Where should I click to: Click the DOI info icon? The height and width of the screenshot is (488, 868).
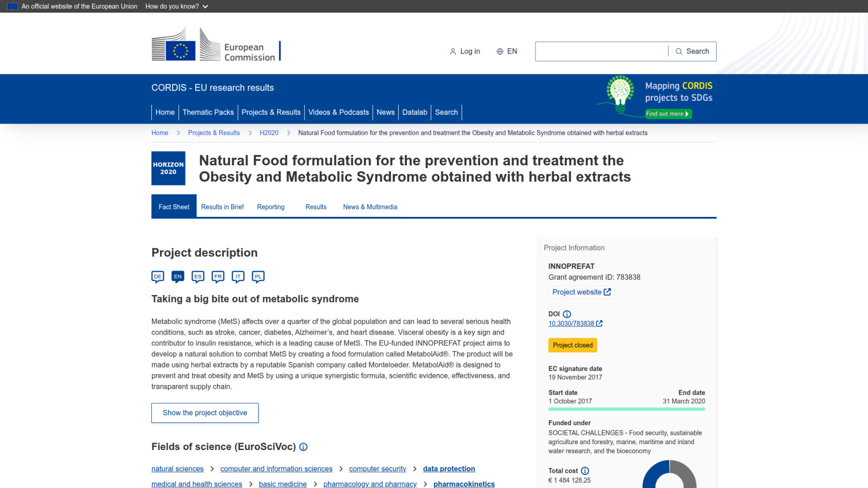[567, 314]
